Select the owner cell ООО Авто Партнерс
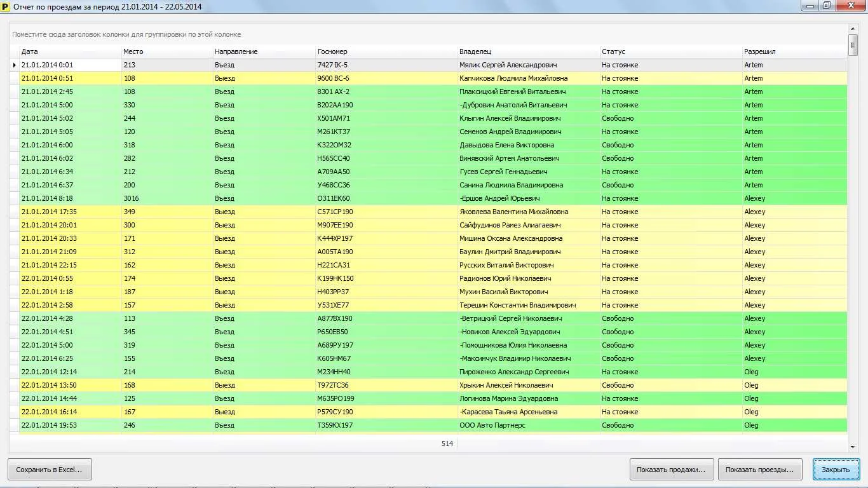868x488 pixels. tap(492, 425)
